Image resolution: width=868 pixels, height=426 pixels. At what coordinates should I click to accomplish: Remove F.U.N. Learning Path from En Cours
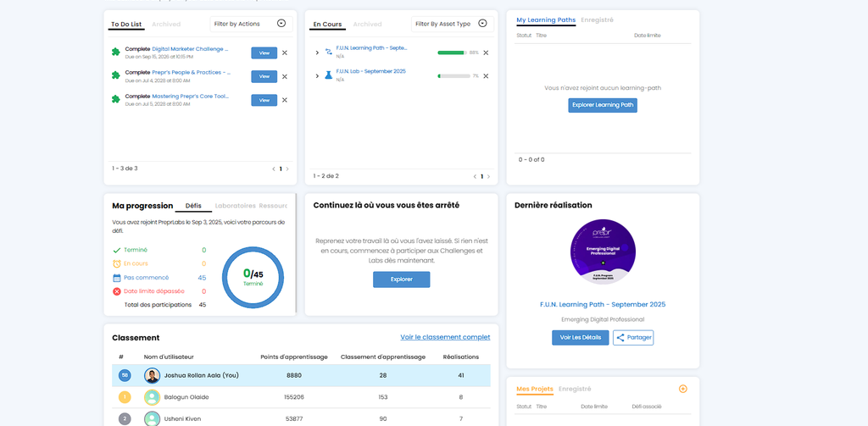point(486,53)
